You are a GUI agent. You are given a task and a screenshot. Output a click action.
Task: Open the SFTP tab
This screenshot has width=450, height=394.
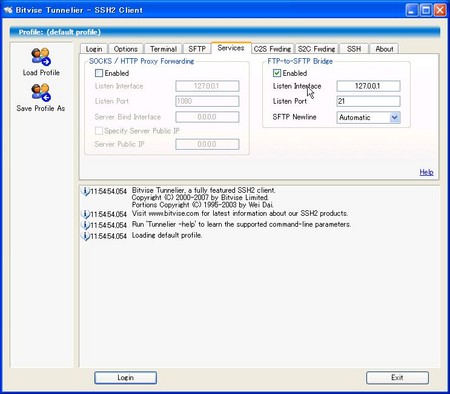[x=197, y=49]
